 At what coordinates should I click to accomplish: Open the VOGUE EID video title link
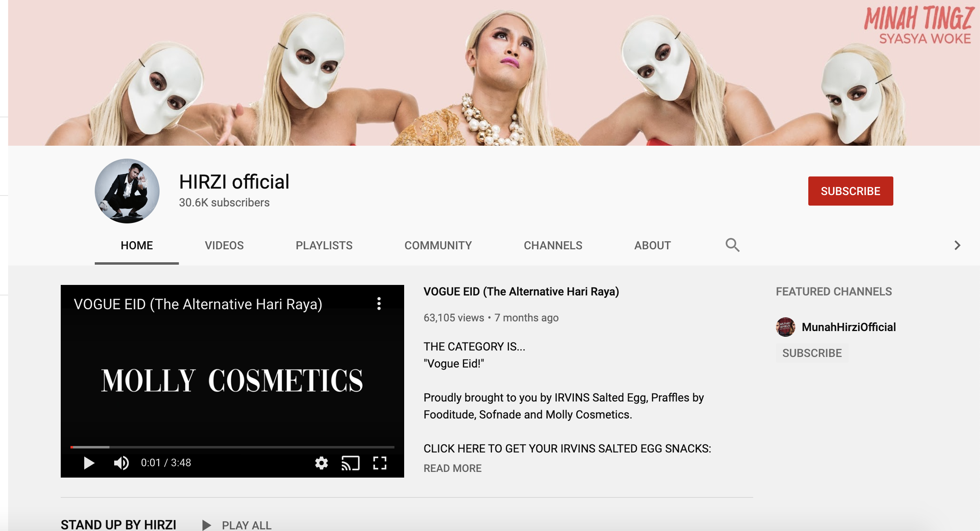pos(521,291)
